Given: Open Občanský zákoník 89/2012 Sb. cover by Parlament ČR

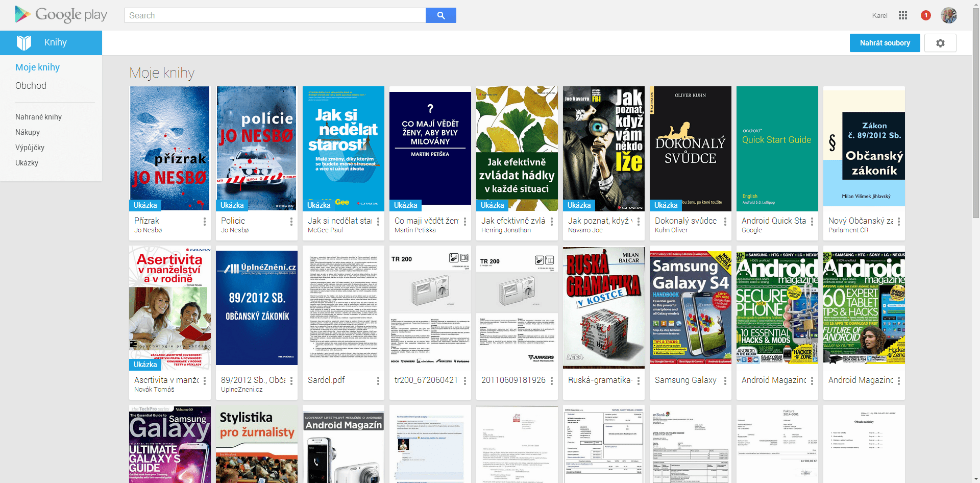Looking at the screenshot, I should 864,149.
